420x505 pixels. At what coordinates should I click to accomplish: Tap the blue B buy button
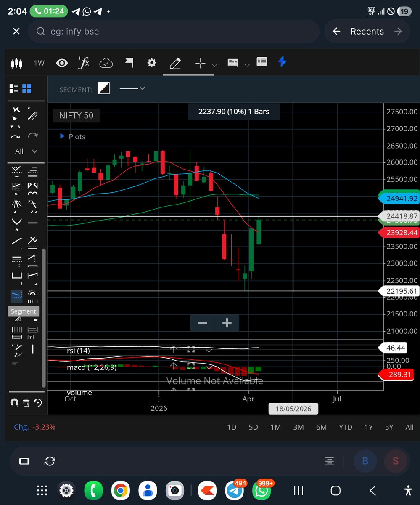365,461
